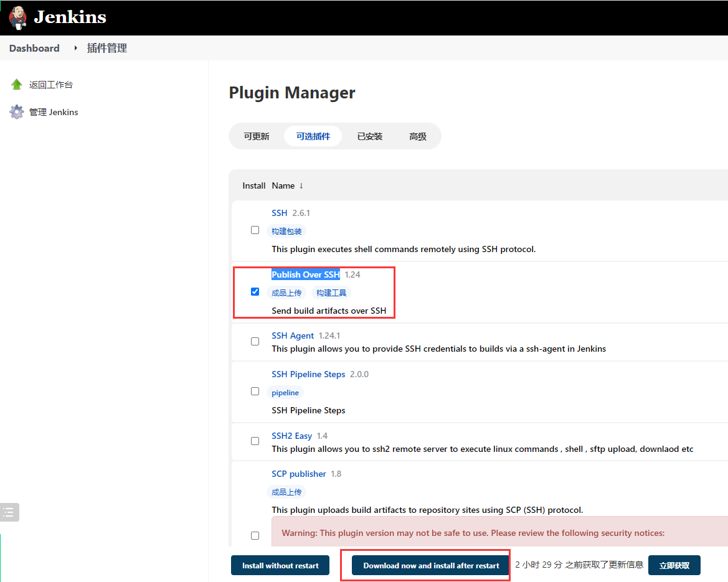728x582 pixels.
Task: Click the SSH Agent version 1.24.1 text
Action: tap(329, 336)
